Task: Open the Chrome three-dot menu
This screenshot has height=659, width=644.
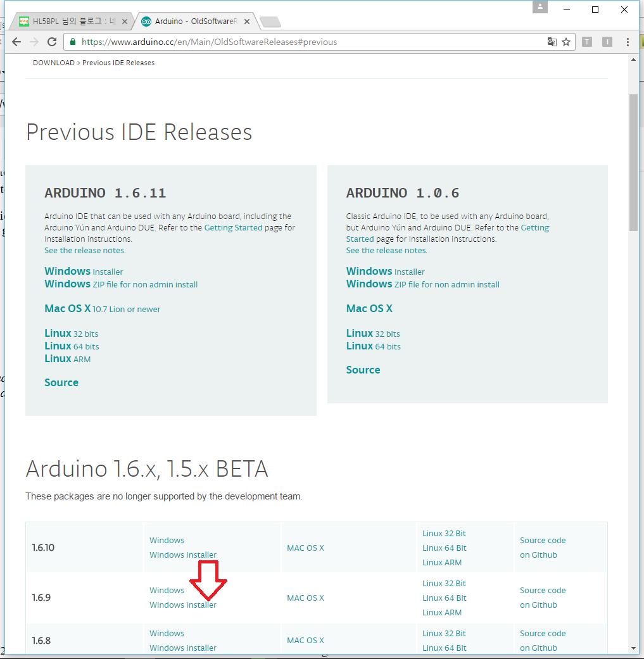Action: tap(628, 42)
